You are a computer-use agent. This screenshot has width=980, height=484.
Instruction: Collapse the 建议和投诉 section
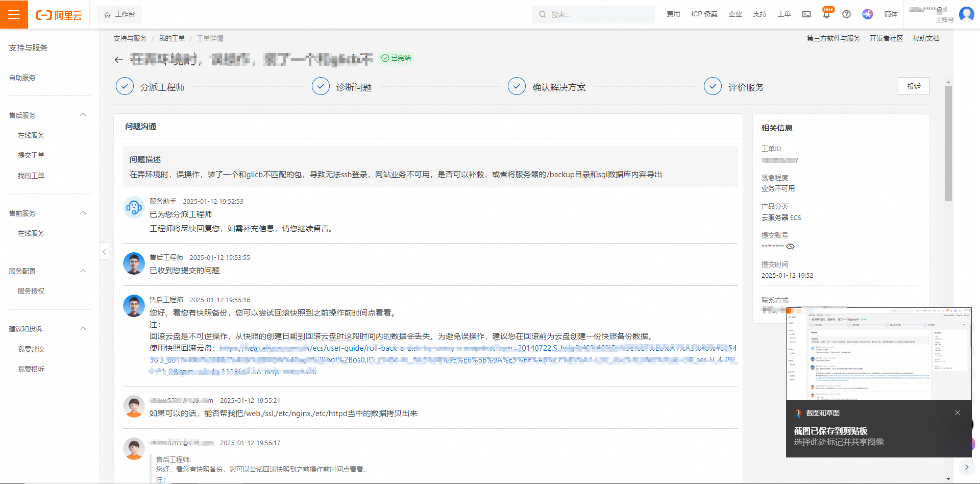[83, 328]
